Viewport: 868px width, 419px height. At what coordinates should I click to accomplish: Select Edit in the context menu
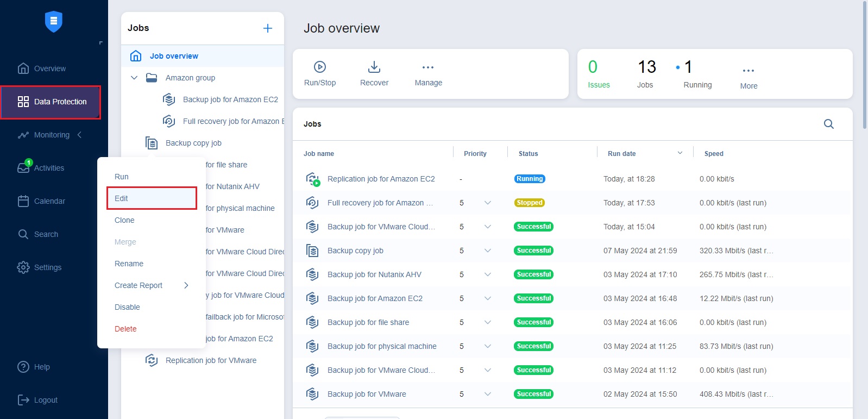122,198
